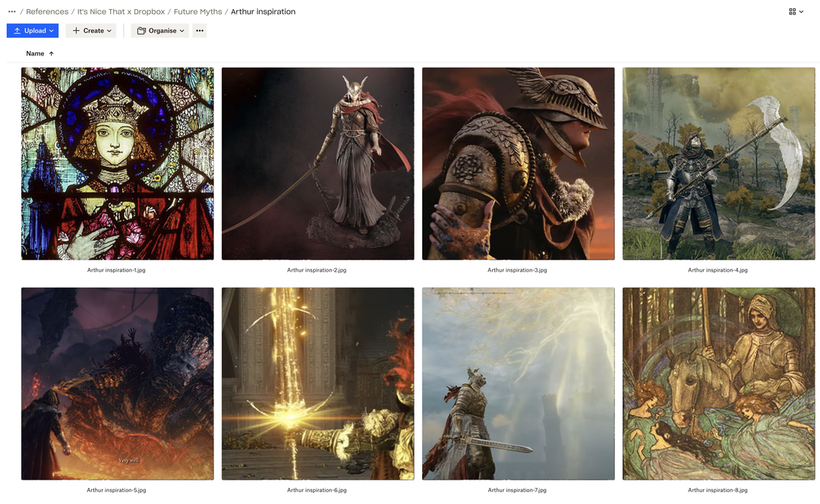
Task: Open the It's Nice That x Dropbox breadcrumb
Action: (x=121, y=11)
